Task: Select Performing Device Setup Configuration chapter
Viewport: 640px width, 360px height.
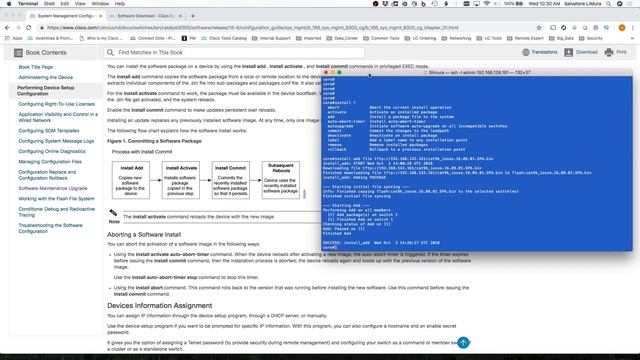Action: (46, 91)
